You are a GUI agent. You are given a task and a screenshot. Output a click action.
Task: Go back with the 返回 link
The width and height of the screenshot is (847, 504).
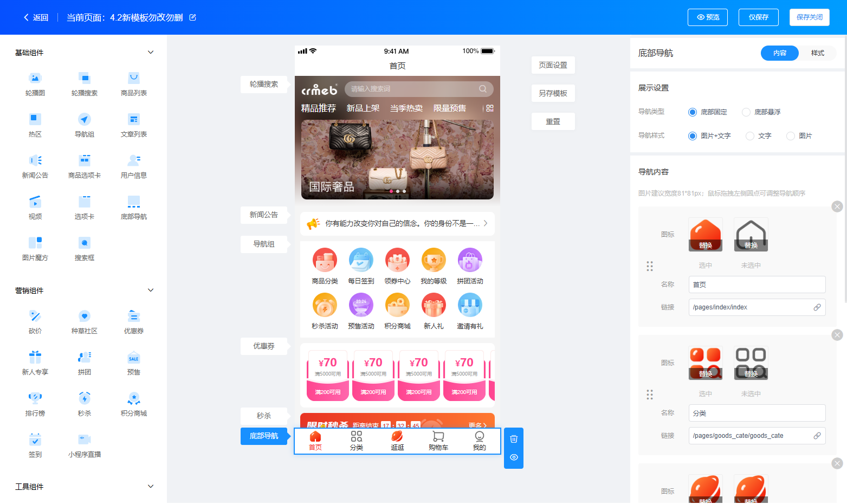click(36, 17)
